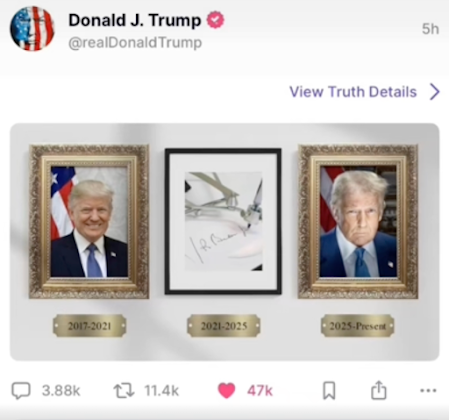The image size is (449, 420).
Task: View the 3.88k replies count
Action: (61, 391)
